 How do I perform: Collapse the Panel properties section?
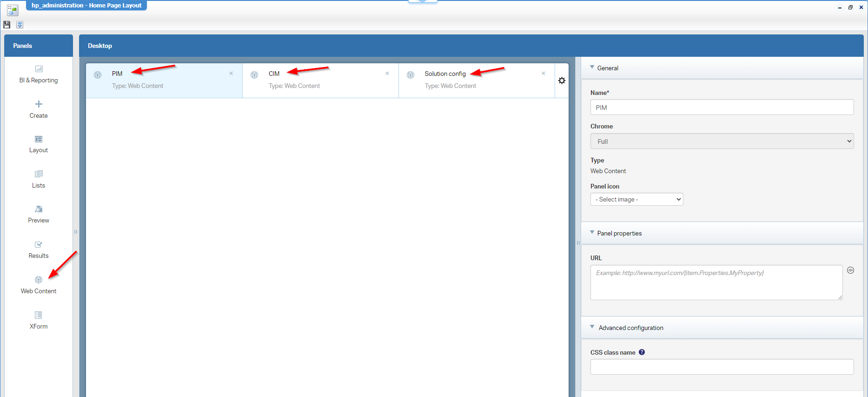click(592, 233)
